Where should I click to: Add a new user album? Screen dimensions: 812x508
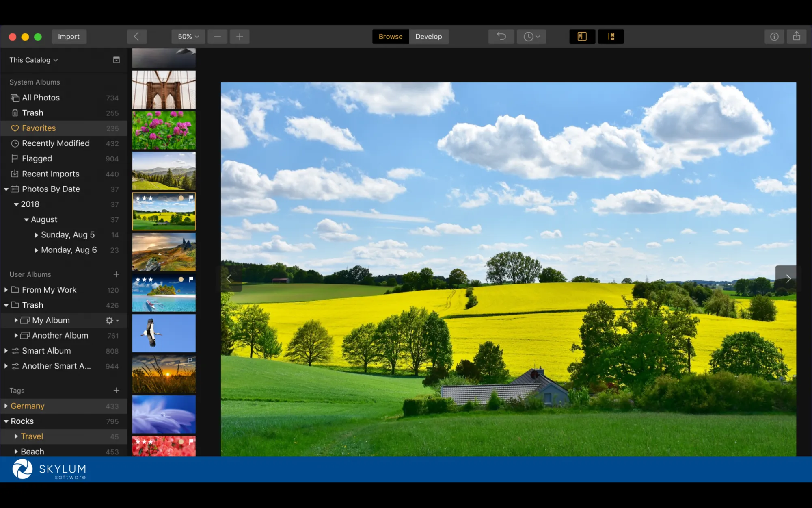point(117,274)
